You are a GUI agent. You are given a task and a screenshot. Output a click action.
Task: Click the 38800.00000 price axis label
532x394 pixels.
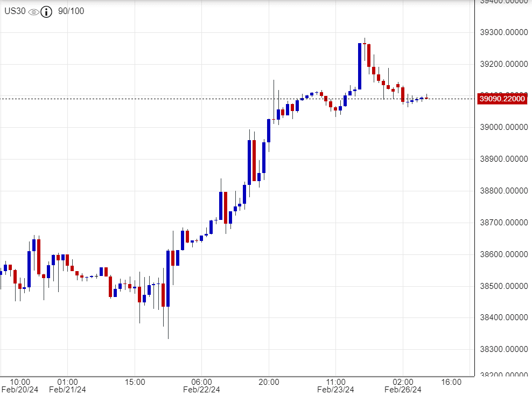point(502,191)
